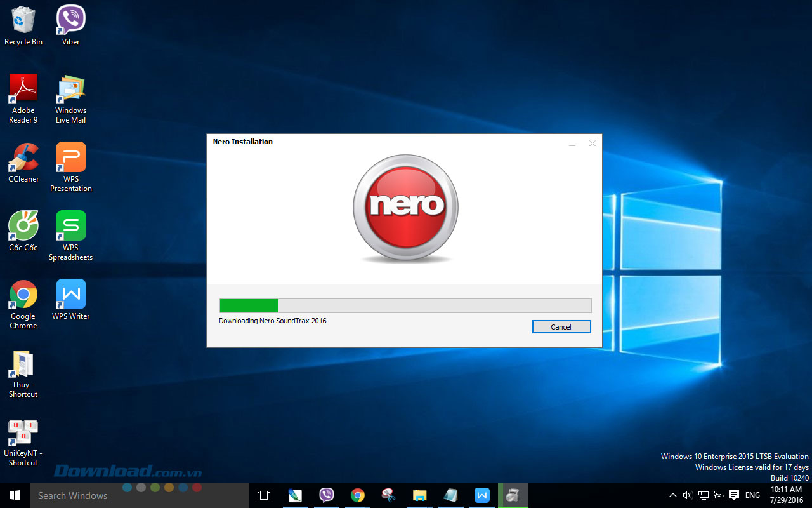Select the CCleaner desktop shortcut
Screen dimensions: 812x508
click(x=23, y=163)
